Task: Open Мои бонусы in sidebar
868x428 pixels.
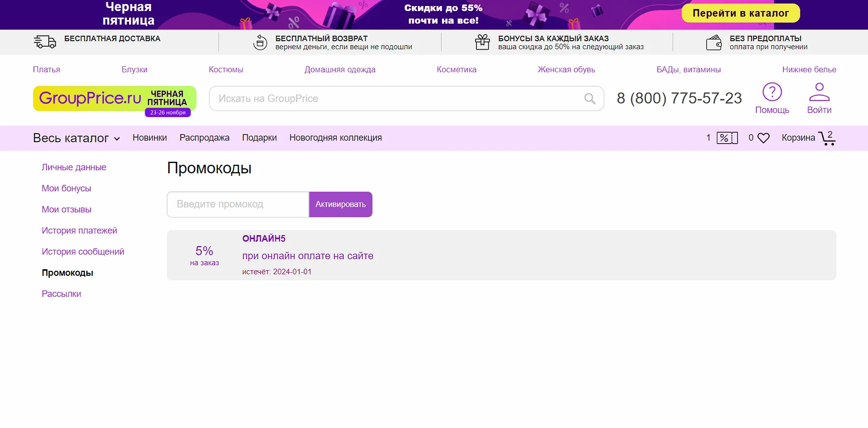Action: click(x=66, y=188)
